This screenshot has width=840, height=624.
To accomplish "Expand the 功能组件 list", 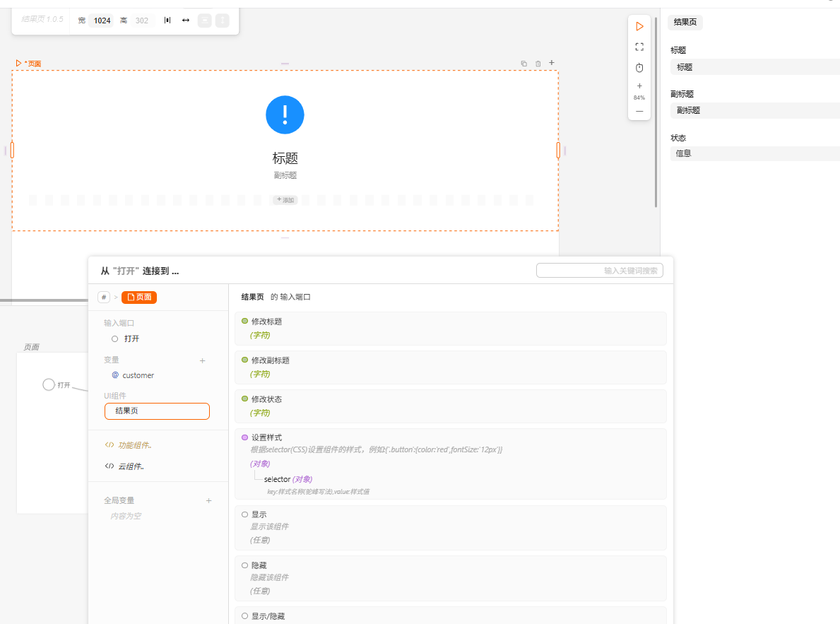I will pos(134,445).
